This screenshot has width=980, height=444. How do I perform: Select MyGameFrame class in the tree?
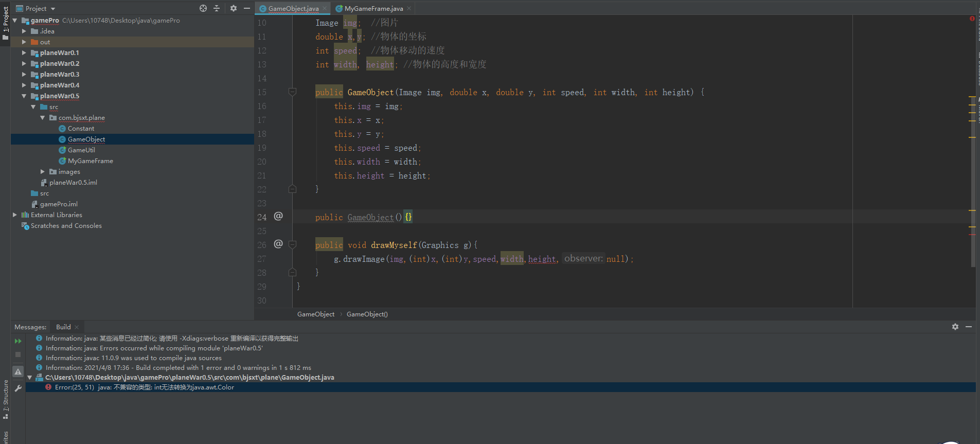coord(91,161)
